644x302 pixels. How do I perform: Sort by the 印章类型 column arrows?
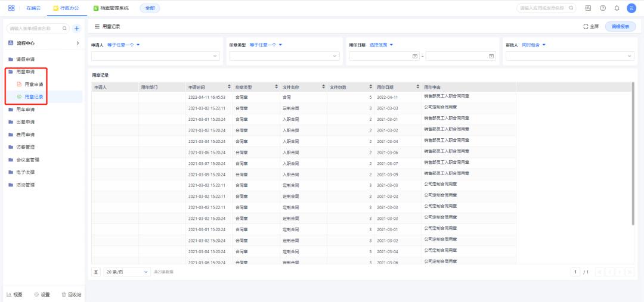[277, 87]
